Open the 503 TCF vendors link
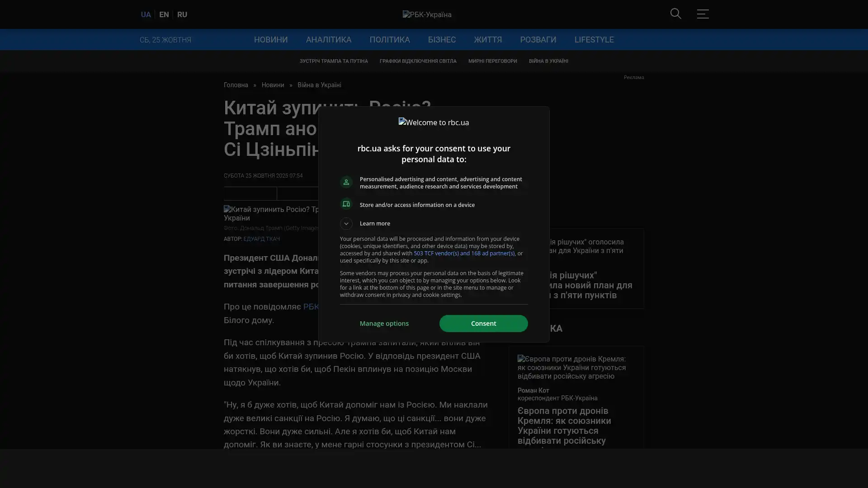868x488 pixels. 463,253
